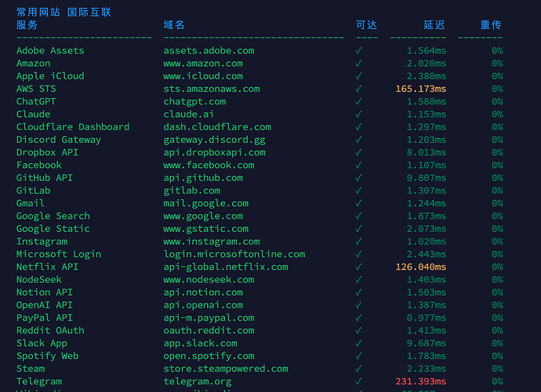
Task: Select the 8.013ms latency value
Action: 426,153
